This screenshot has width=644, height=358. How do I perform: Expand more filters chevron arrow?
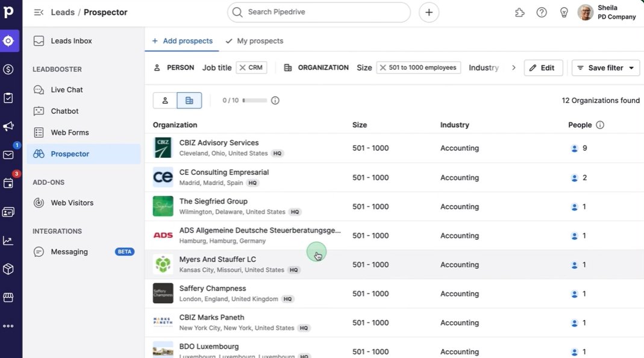click(x=513, y=68)
